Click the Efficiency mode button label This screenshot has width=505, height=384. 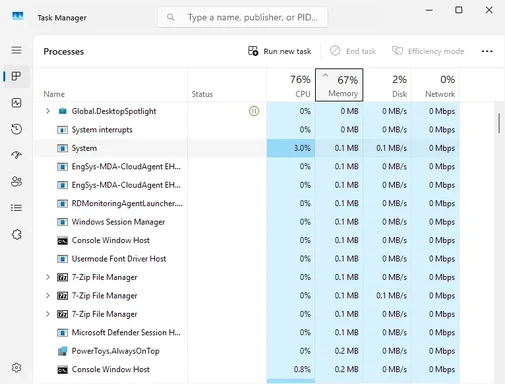click(x=436, y=51)
